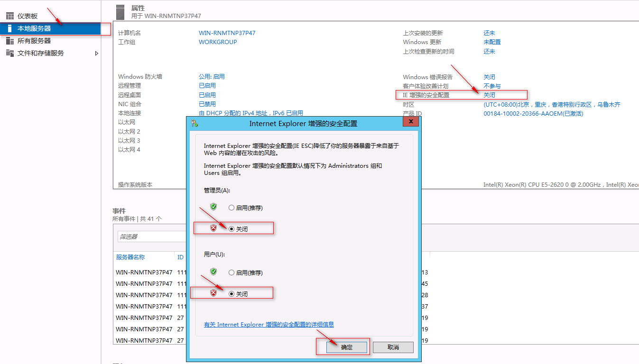This screenshot has height=364, width=639.
Task: Open IE 增强的安全配置 value 关闭
Action: coord(489,95)
